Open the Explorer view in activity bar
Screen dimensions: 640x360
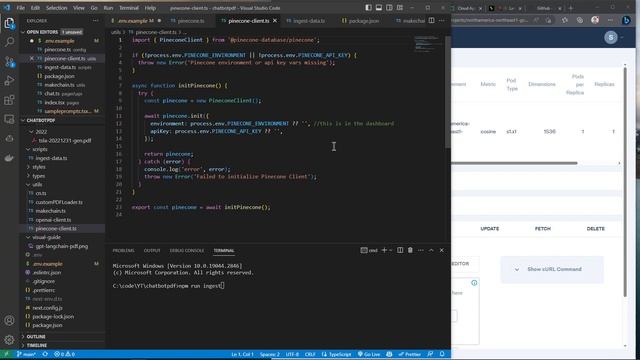(9, 23)
